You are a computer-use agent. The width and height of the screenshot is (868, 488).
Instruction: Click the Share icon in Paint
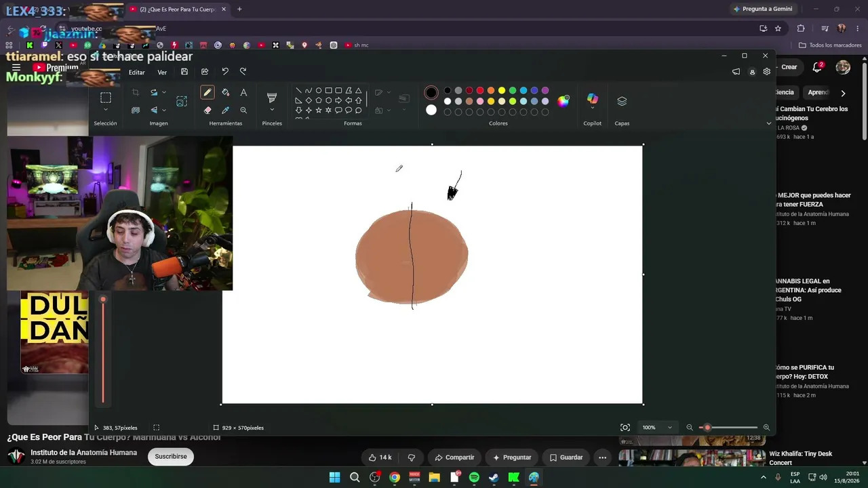[205, 72]
